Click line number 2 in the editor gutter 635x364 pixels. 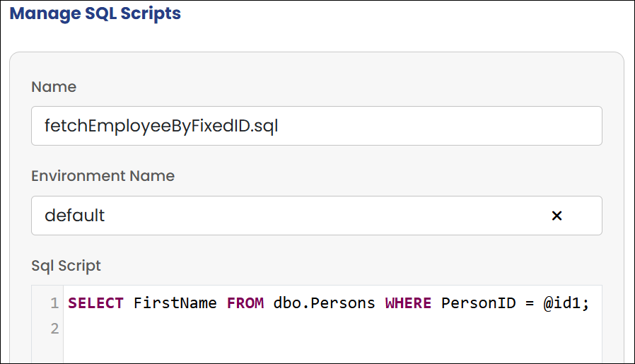pos(54,328)
